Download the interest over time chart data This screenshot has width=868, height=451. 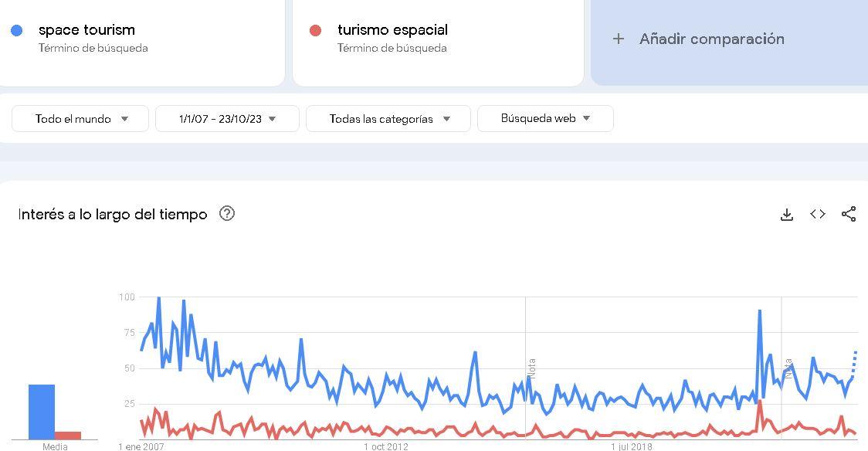pyautogui.click(x=787, y=214)
